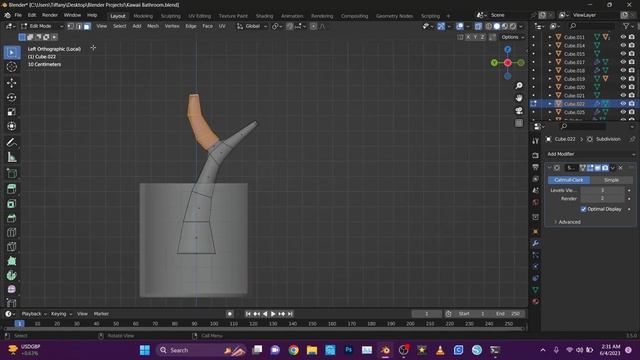This screenshot has height=360, width=640.
Task: Open the viewport Options dropdown
Action: (513, 37)
